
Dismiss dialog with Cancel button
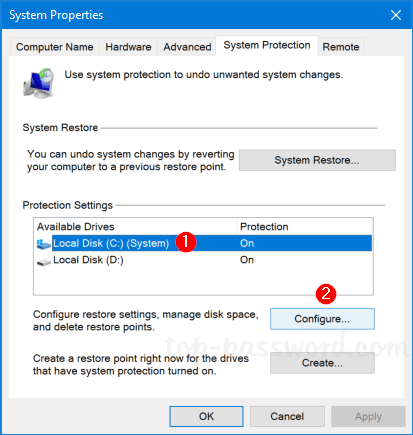(287, 416)
